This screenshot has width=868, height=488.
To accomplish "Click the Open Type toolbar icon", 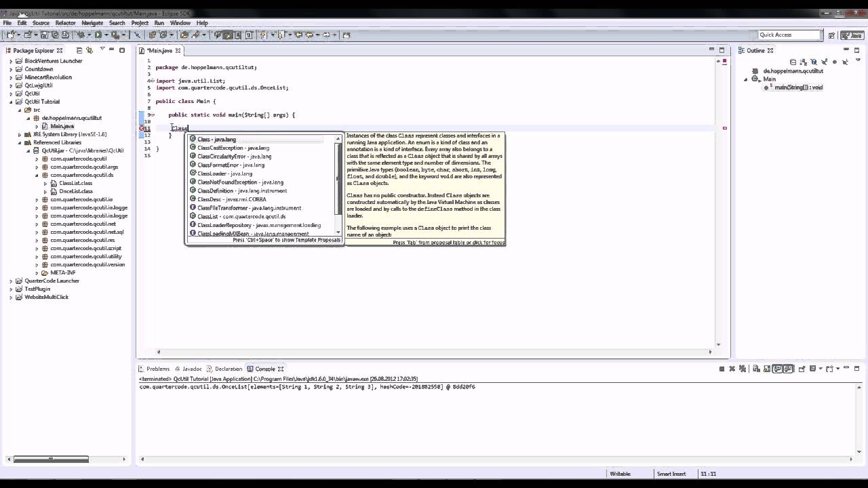I will (184, 34).
